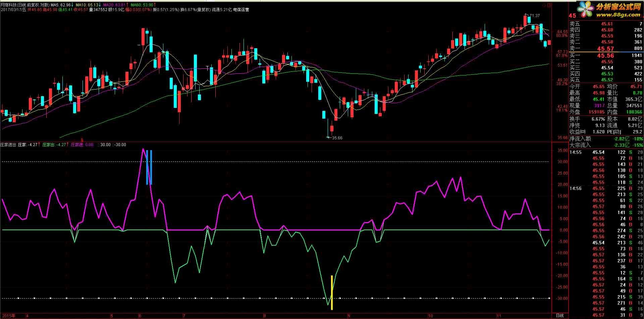Screen dimensions: 644x319
Task: Click the yellow buy signal bar
Action: pyautogui.click(x=332, y=293)
